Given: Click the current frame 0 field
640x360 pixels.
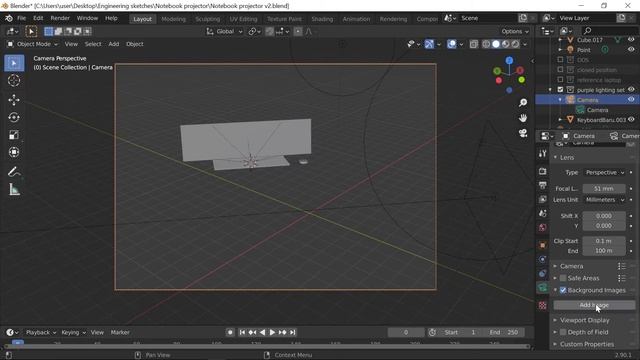Looking at the screenshot, I should click(406, 333).
